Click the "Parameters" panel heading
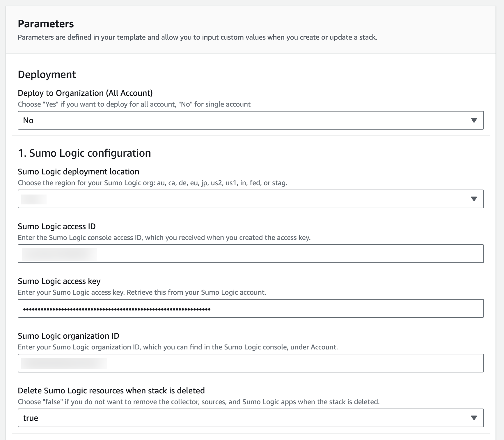Screen dimensions: 504x440 coord(46,24)
